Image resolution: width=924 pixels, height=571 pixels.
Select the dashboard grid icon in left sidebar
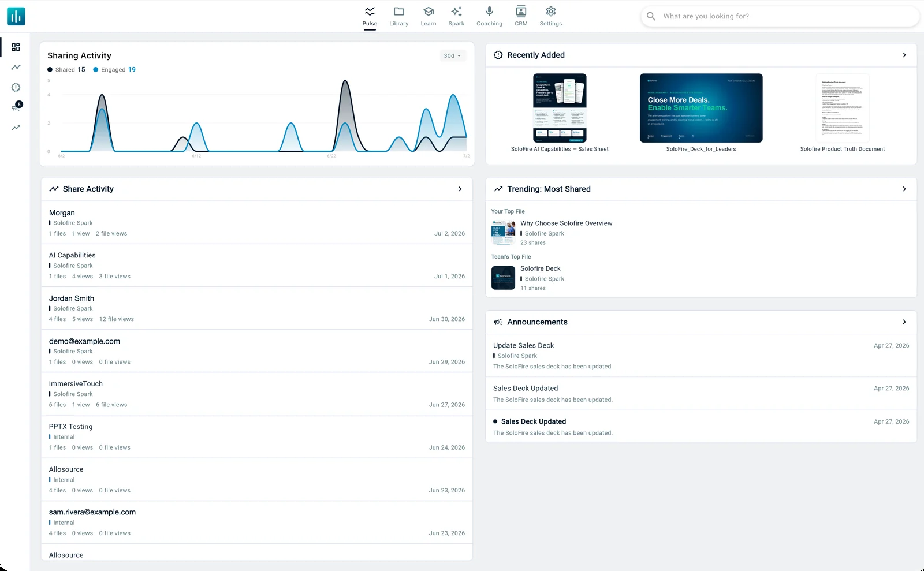point(16,47)
